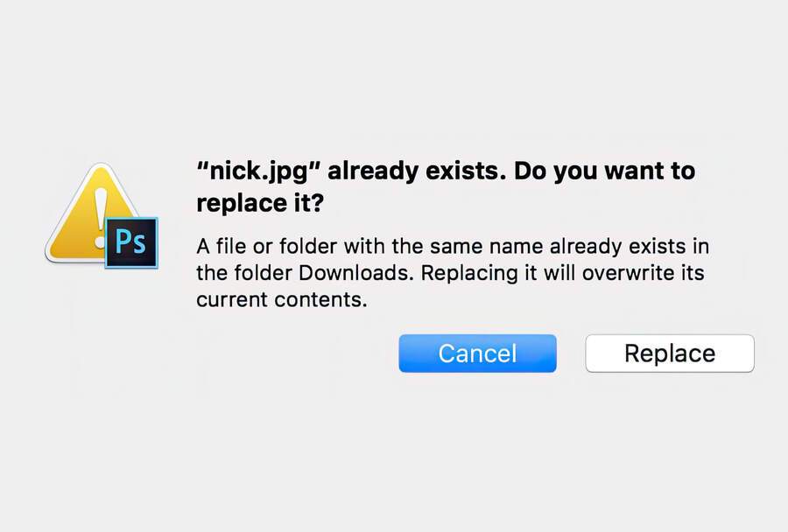Click the "current contents." text line
The image size is (788, 532).
pos(280,299)
